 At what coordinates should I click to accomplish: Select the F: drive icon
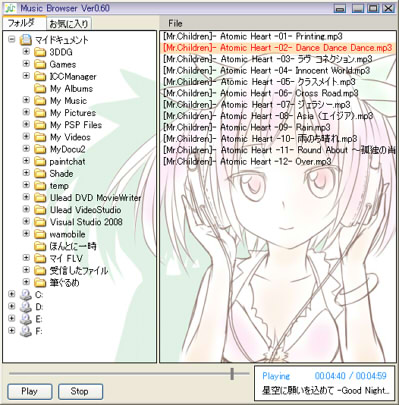pyautogui.click(x=26, y=331)
